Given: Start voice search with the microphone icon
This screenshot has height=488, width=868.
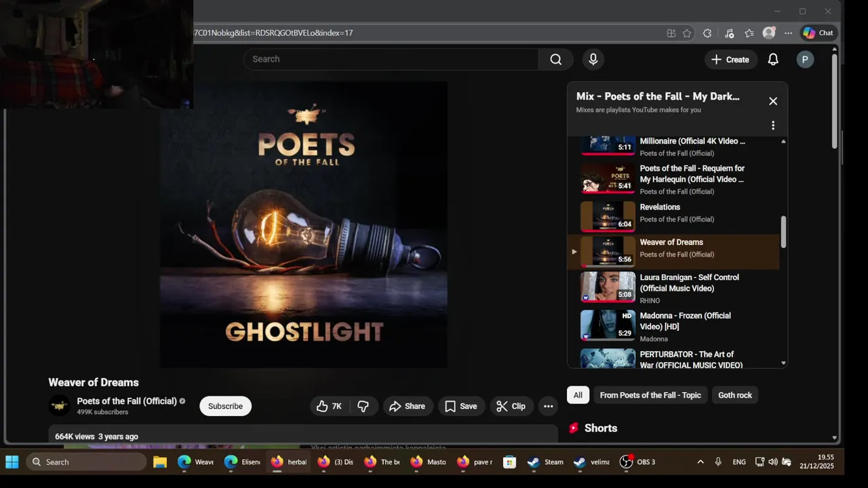Looking at the screenshot, I should tap(593, 60).
